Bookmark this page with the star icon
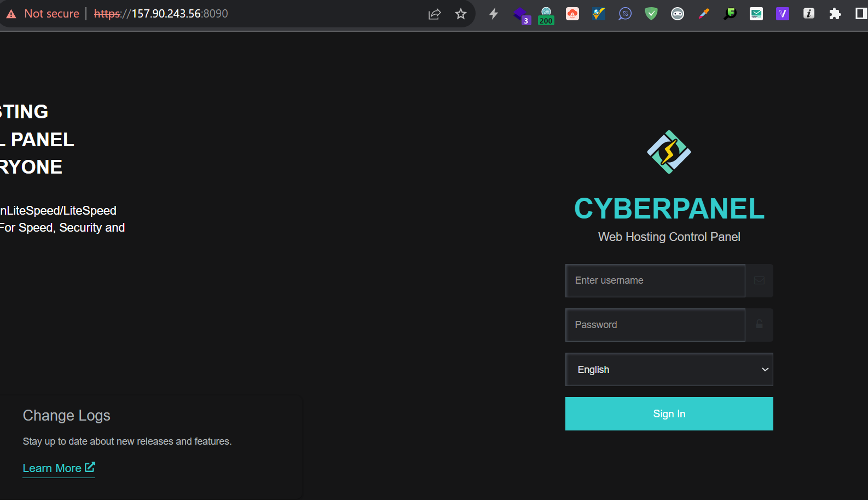 point(461,14)
